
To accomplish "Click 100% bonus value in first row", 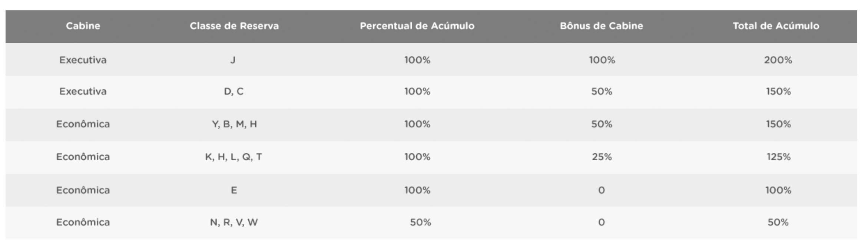I will (x=602, y=60).
